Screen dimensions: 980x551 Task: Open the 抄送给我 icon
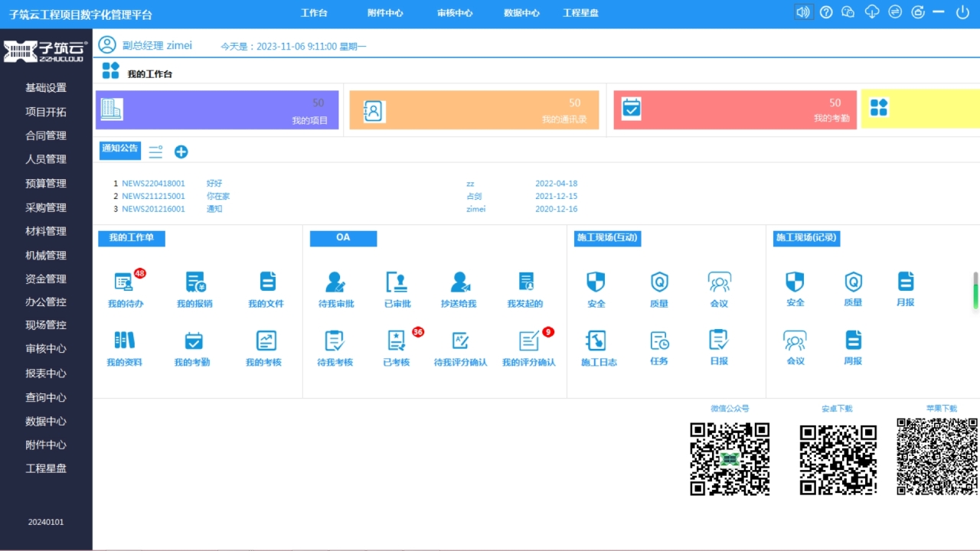click(x=459, y=282)
